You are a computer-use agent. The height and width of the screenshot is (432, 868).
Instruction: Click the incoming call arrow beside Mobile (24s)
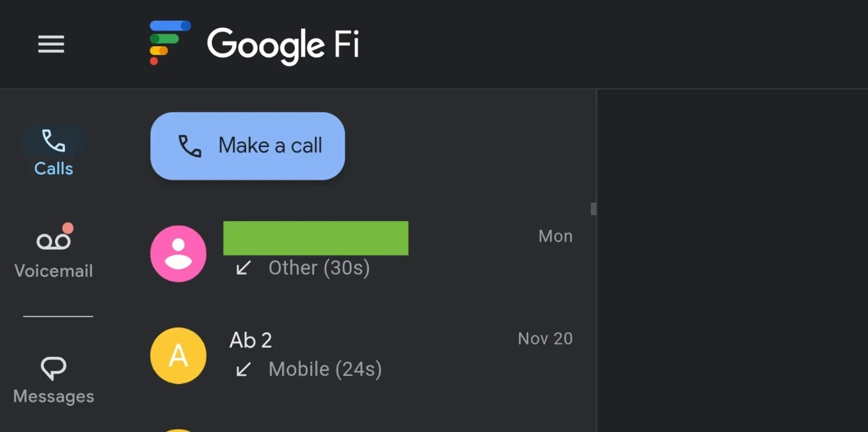coord(244,369)
